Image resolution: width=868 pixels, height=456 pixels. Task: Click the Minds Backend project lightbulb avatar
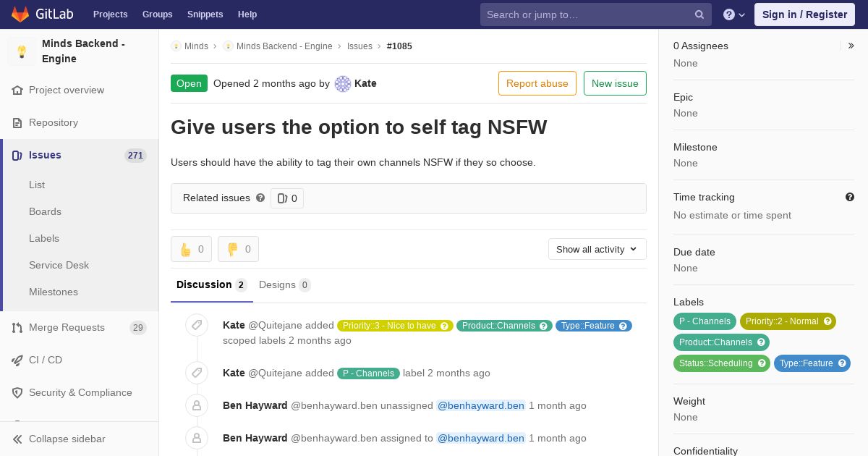tap(22, 51)
